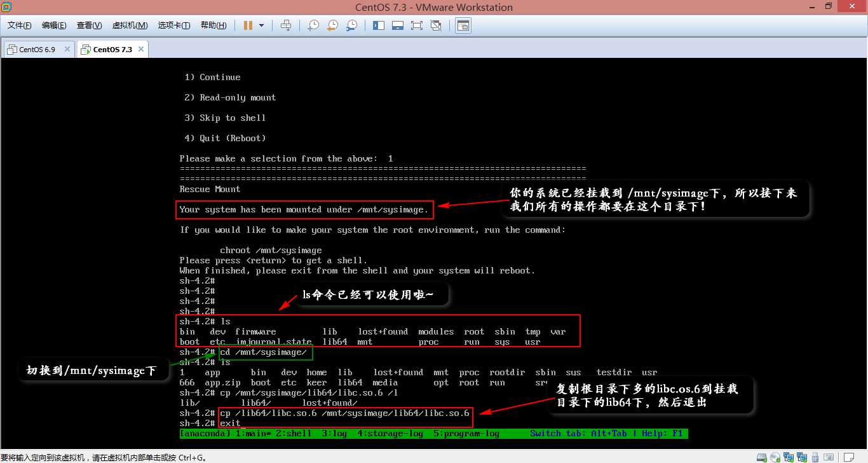
Task: Click inside the VM console to capture input
Action: 433,254
